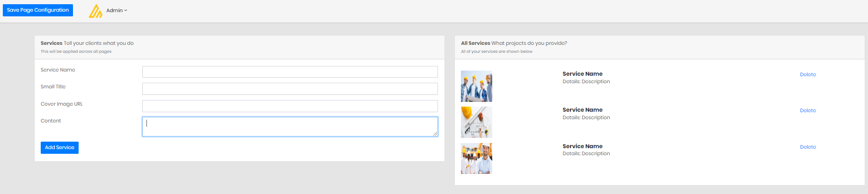Click the yellow logo icon
This screenshot has width=868, height=194.
coord(95,11)
